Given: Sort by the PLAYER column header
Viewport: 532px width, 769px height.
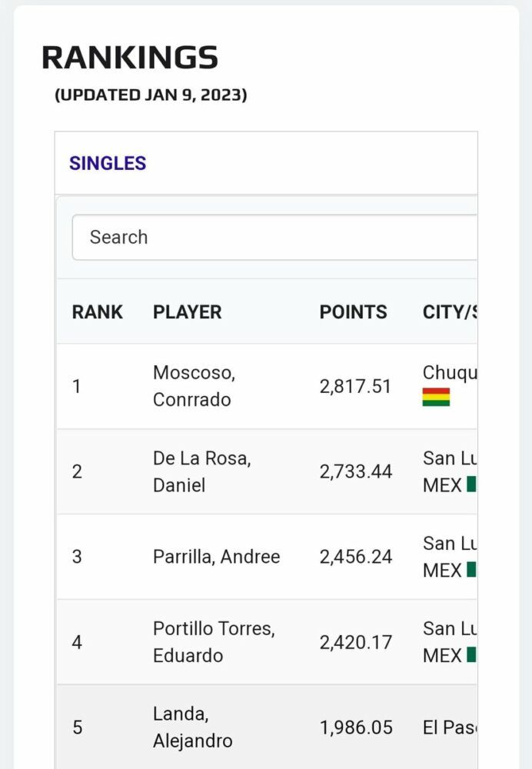Looking at the screenshot, I should [x=187, y=311].
